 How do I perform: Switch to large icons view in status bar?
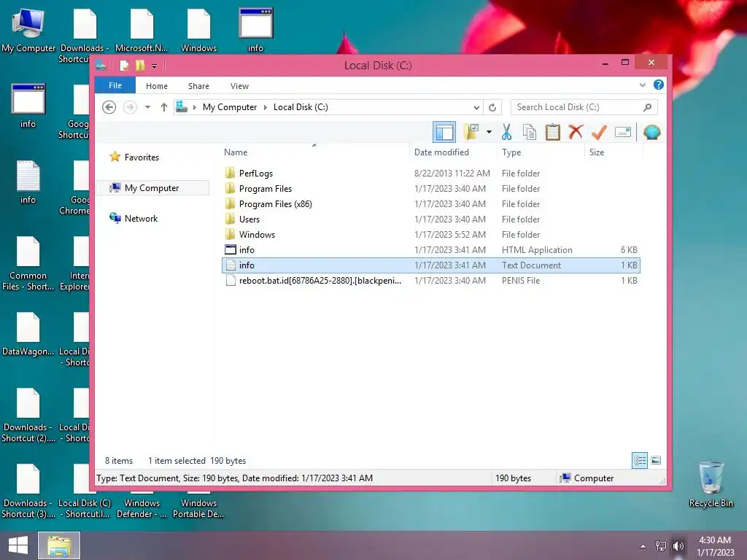[x=656, y=460]
